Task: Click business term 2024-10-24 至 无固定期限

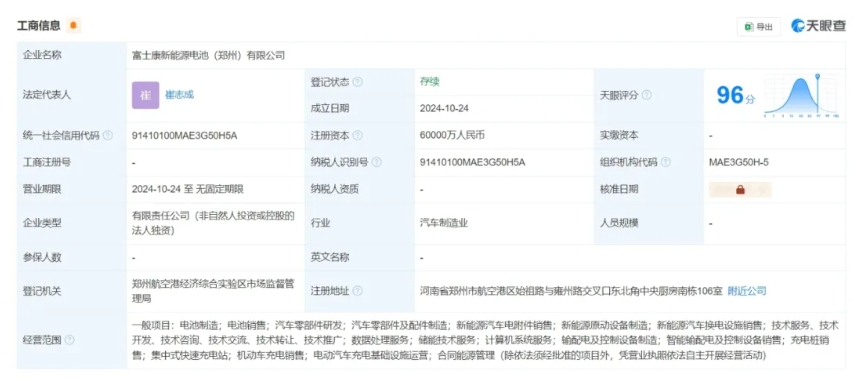Action: tap(188, 189)
